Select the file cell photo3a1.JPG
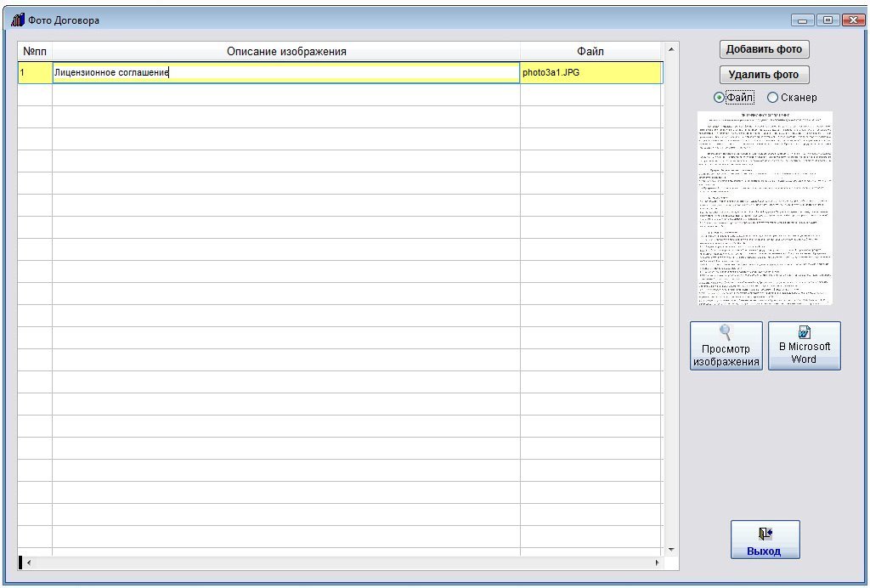 coord(591,73)
